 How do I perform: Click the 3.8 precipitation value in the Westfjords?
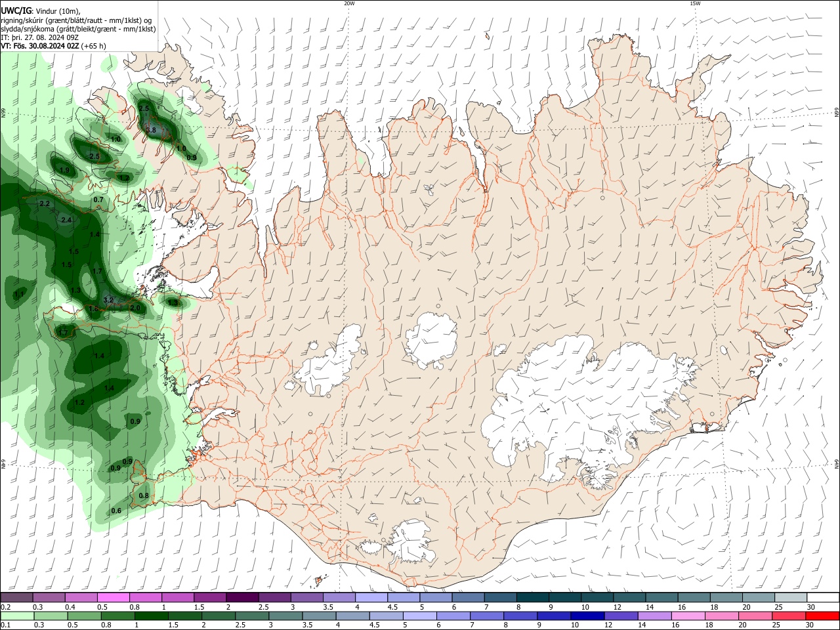(151, 131)
